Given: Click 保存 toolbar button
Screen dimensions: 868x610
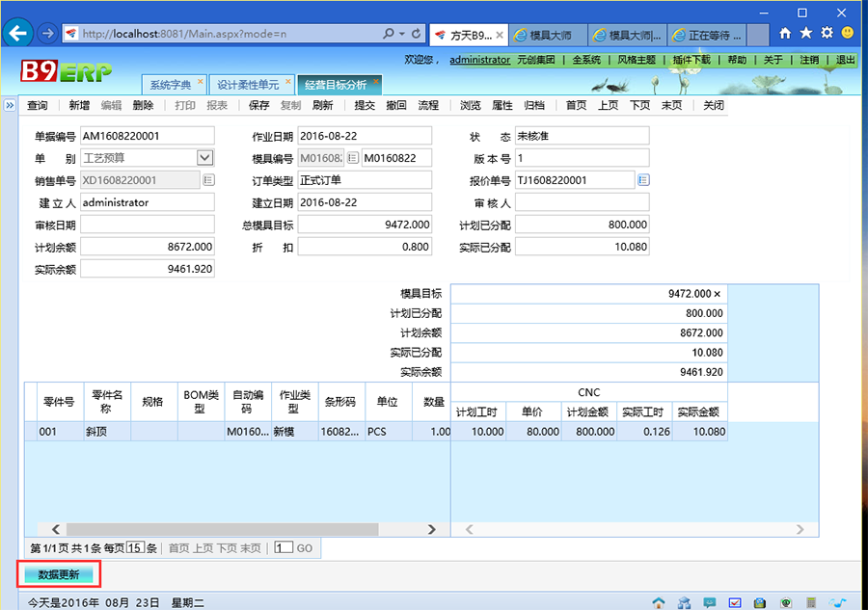Looking at the screenshot, I should [x=259, y=105].
